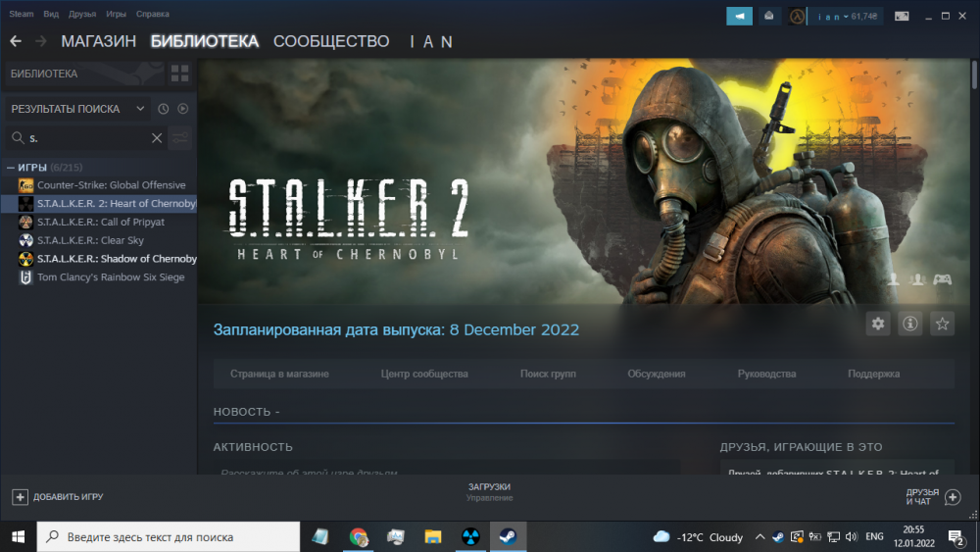Go to the Магазин tab
980x552 pixels.
coord(98,41)
